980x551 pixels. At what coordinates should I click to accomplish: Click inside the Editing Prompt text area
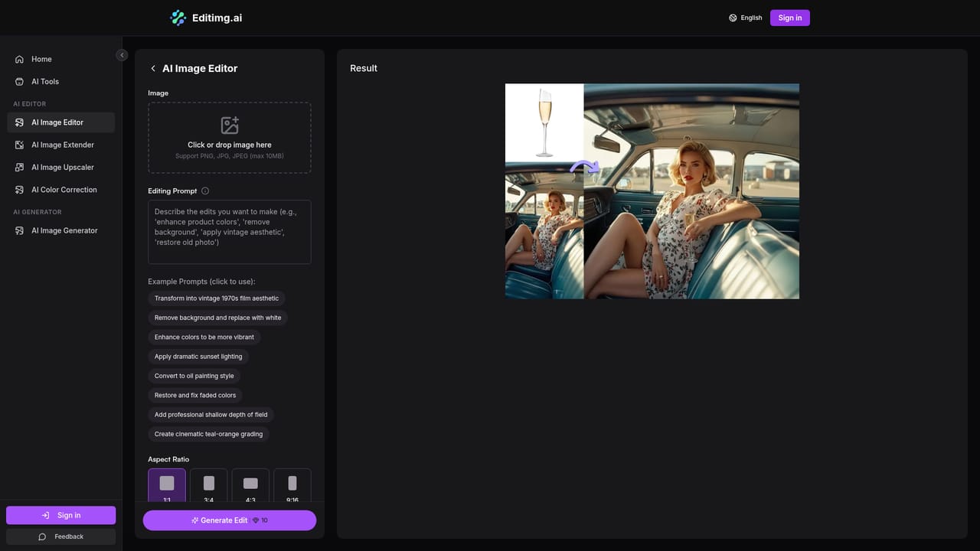point(230,233)
